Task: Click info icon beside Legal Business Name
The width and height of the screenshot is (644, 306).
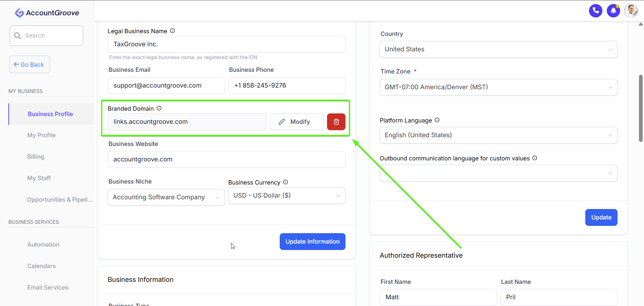Action: click(172, 31)
